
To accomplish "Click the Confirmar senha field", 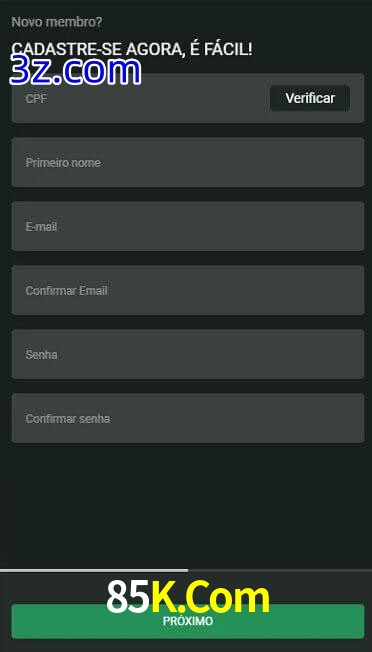I will click(x=188, y=418).
